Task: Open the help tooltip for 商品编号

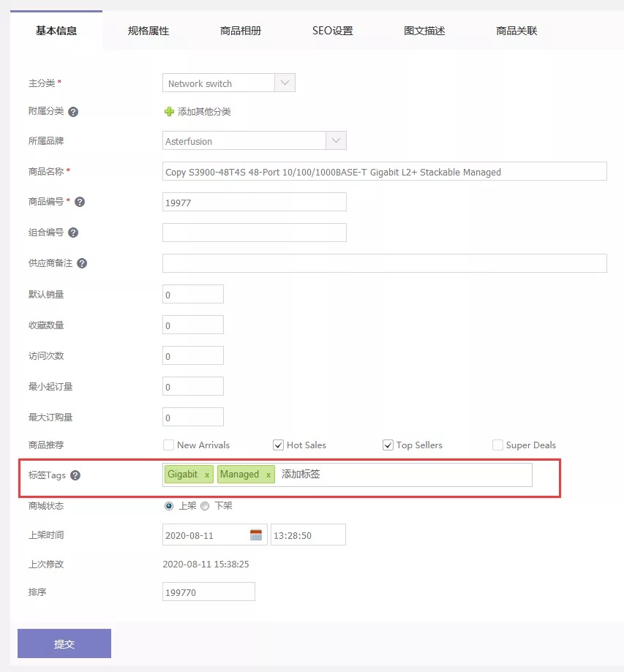Action: (x=80, y=201)
